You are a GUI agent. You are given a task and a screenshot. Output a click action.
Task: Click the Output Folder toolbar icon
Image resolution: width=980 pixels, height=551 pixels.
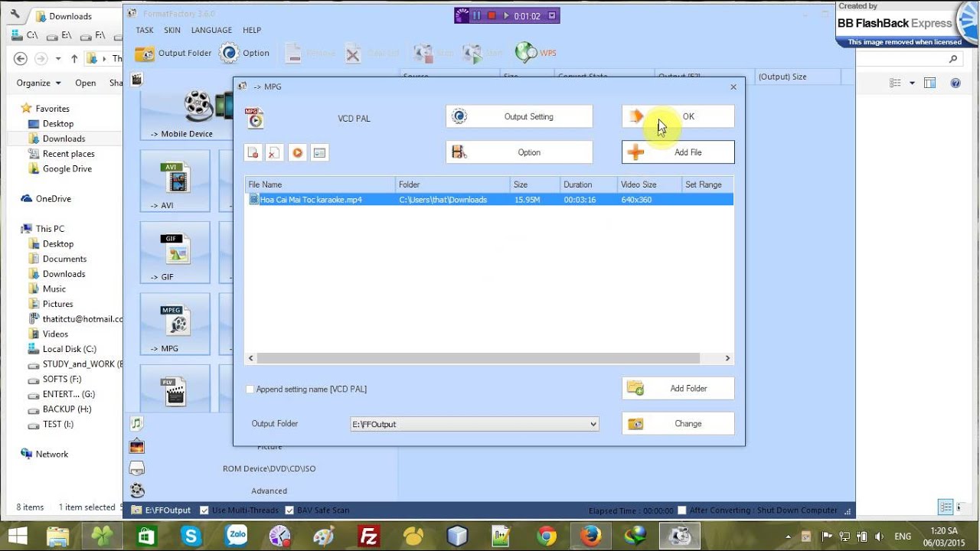tap(145, 54)
